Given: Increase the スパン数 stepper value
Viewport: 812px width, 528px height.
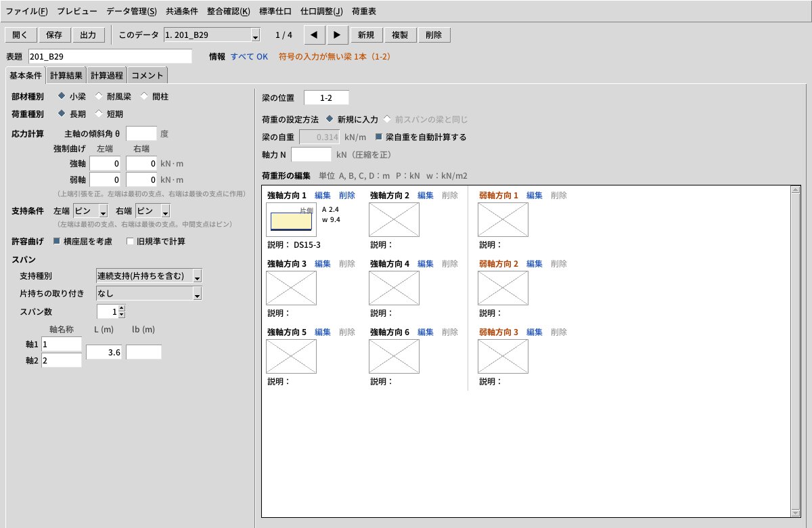Looking at the screenshot, I should [x=121, y=308].
